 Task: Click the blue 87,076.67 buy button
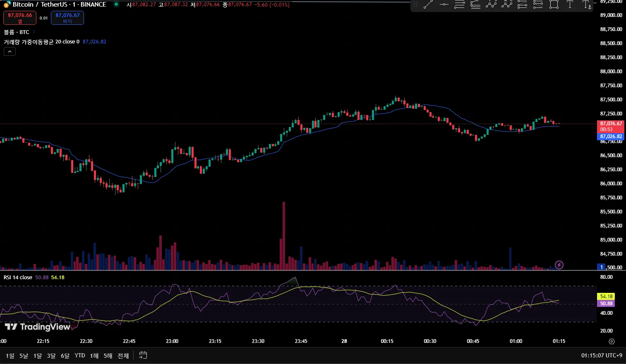[x=67, y=18]
